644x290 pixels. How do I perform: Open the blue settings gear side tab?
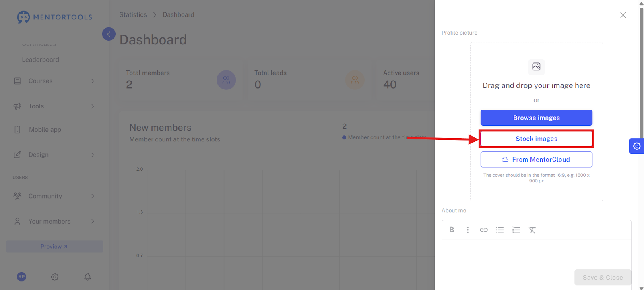click(x=636, y=146)
